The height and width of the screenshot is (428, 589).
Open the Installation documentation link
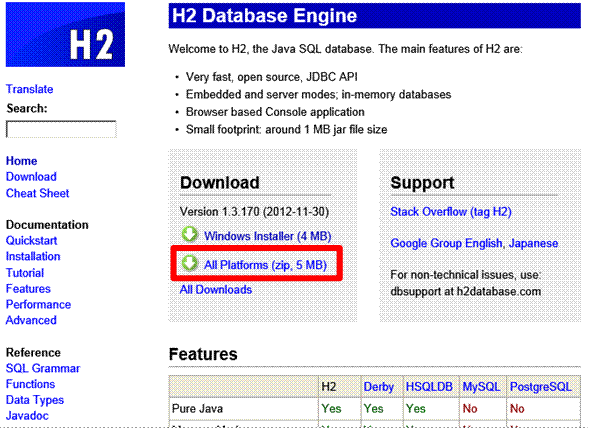[33, 256]
